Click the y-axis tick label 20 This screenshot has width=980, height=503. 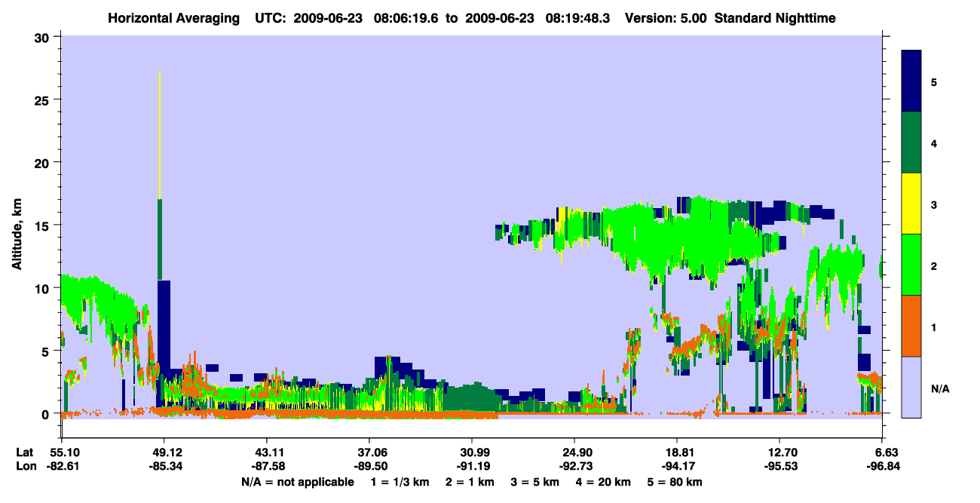coord(44,162)
